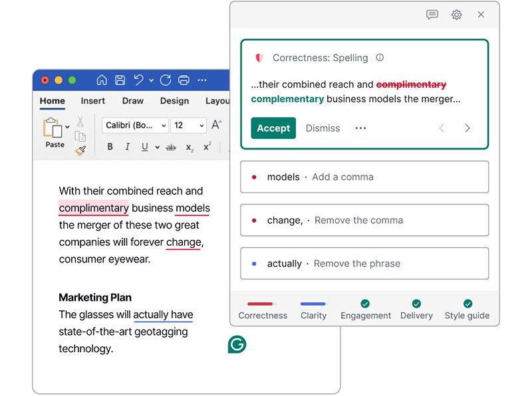Close the Grammarly panel
This screenshot has width=532, height=396.
coord(481,15)
